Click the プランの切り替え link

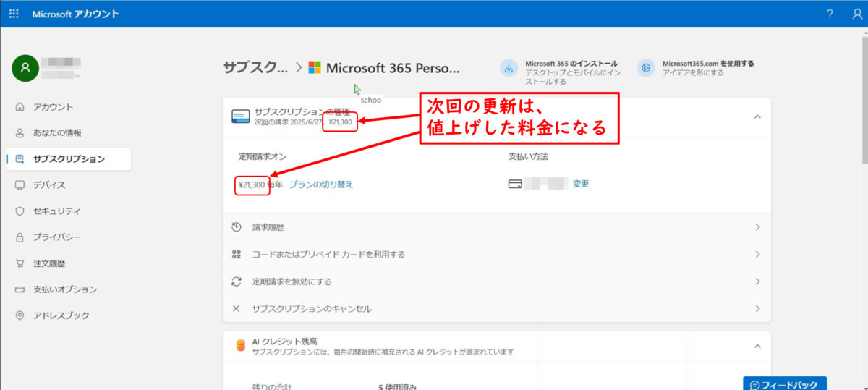(321, 184)
